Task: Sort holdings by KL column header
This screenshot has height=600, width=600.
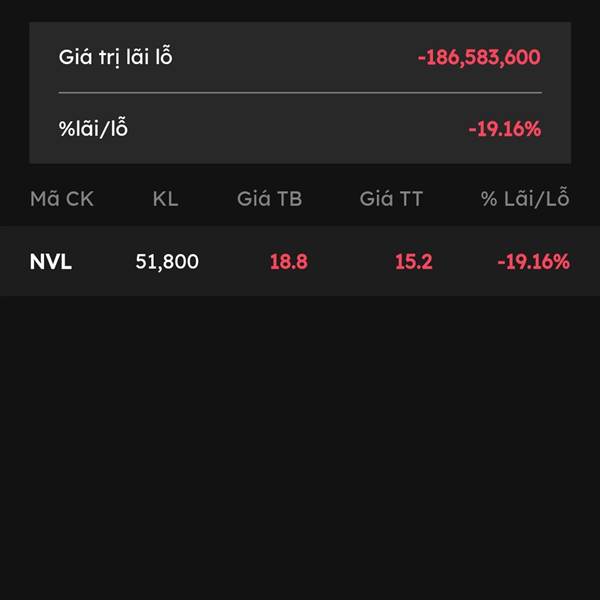Action: coord(165,199)
